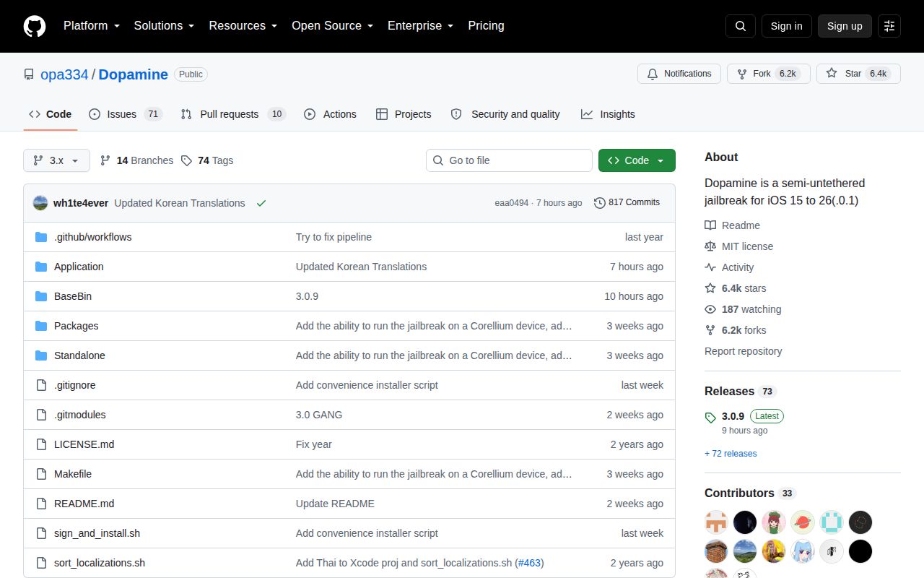The image size is (924, 578).
Task: Click the LICENSE.md file icon
Action: click(41, 444)
